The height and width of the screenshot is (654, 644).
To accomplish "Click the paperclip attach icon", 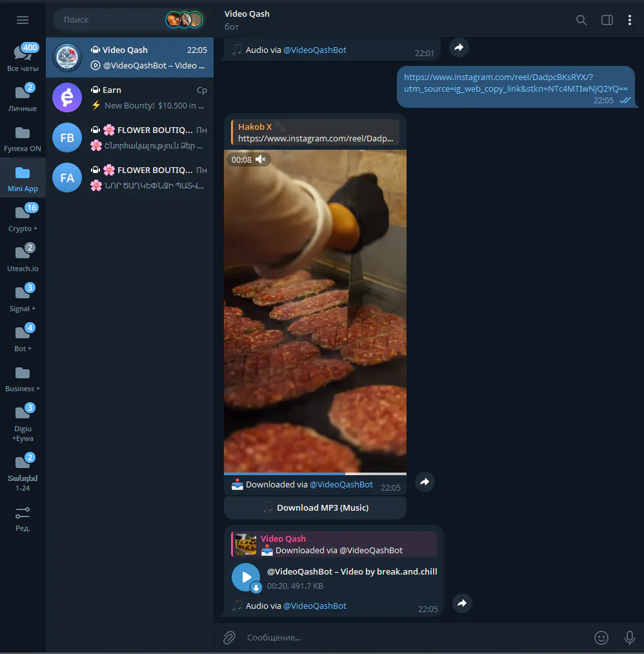I will tap(229, 637).
